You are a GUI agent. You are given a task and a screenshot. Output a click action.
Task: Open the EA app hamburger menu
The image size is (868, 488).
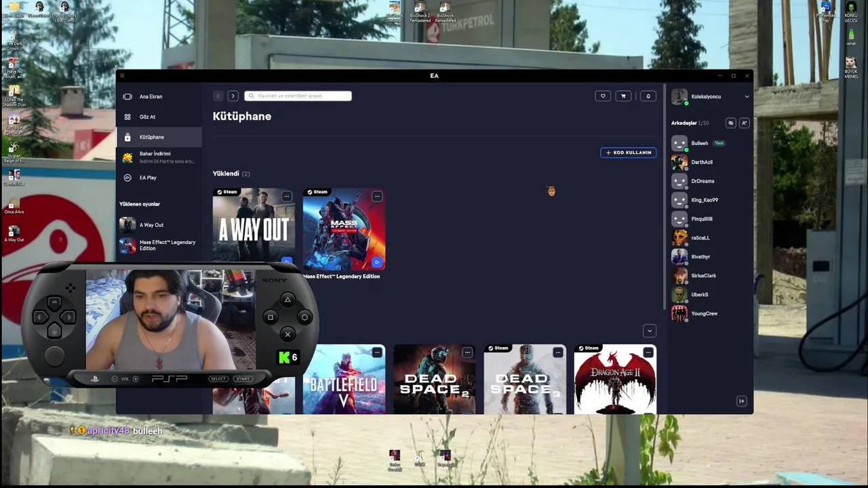click(122, 75)
